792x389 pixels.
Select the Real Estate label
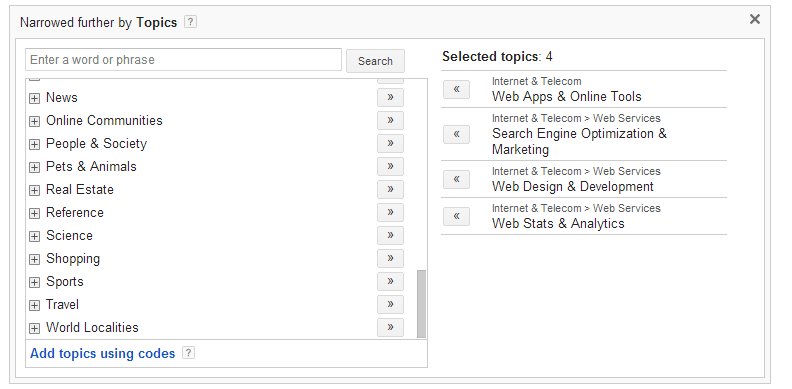[x=80, y=189]
